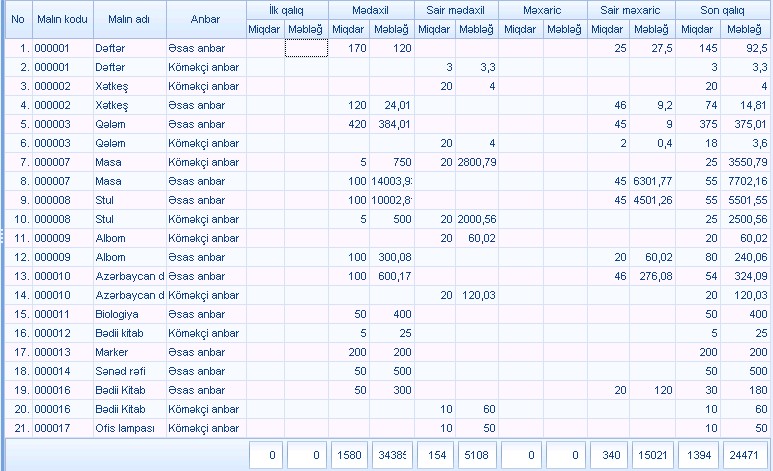Click the No column header

[17, 19]
